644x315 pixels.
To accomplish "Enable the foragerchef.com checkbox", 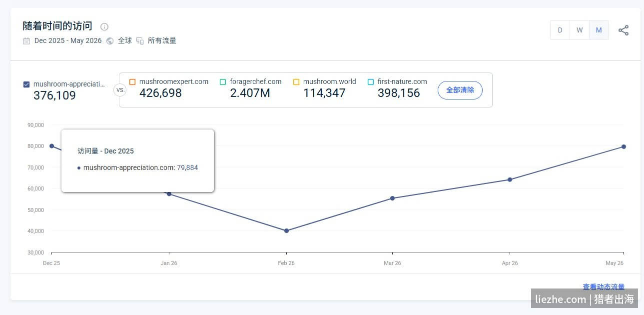I will 223,81.
